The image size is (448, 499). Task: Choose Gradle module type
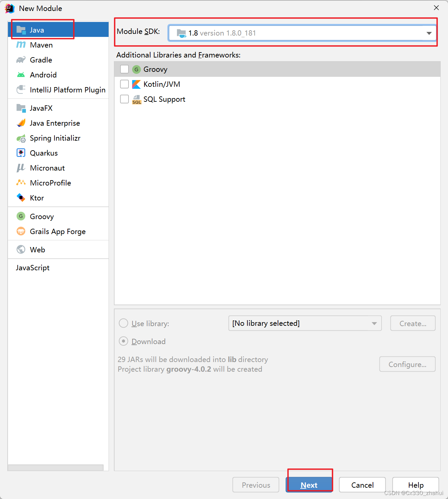point(58,60)
